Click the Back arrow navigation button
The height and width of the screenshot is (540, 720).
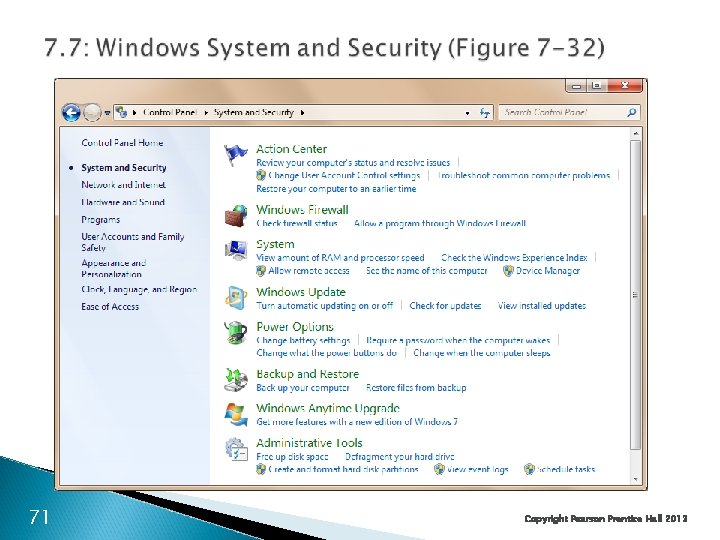tap(71, 112)
